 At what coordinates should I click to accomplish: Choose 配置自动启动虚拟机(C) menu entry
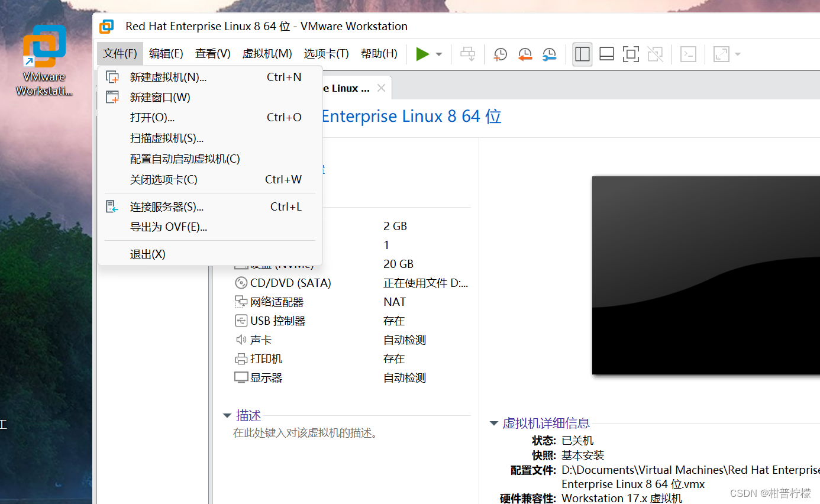tap(210, 159)
